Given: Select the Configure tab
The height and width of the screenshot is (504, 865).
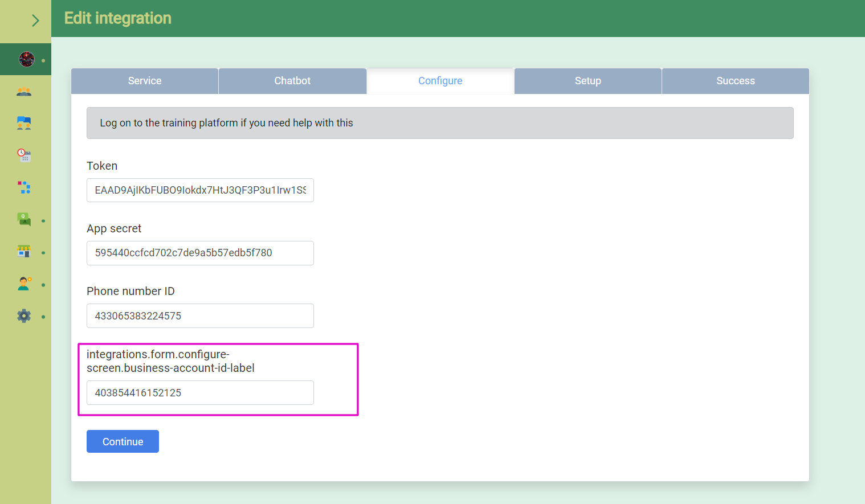Looking at the screenshot, I should (x=440, y=81).
